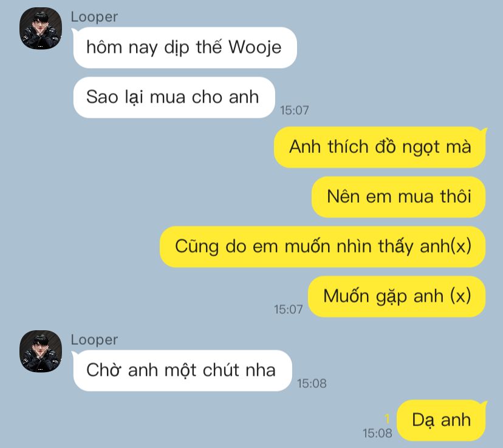Click the word 'chút' in Looper's last message
The image size is (503, 448).
(x=221, y=370)
